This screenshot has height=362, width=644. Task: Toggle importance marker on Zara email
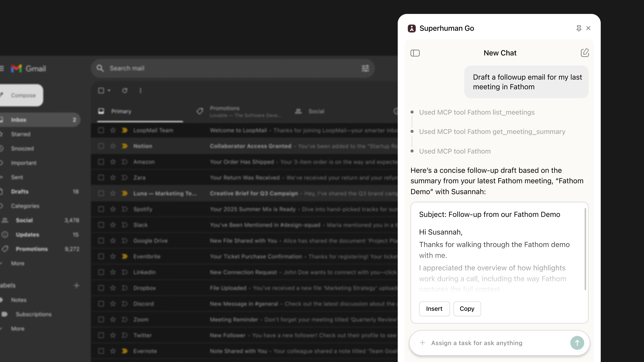[125, 177]
